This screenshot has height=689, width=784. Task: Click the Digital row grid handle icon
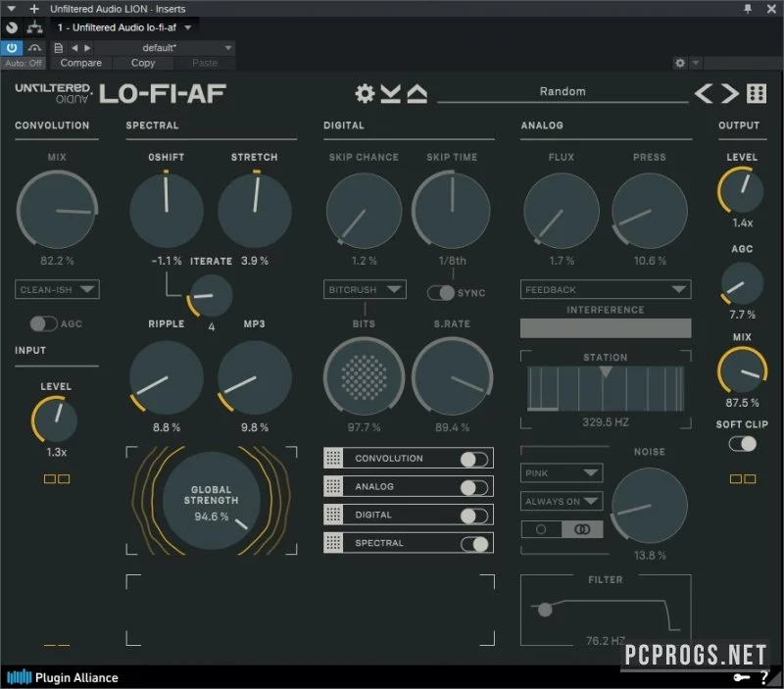[x=333, y=515]
